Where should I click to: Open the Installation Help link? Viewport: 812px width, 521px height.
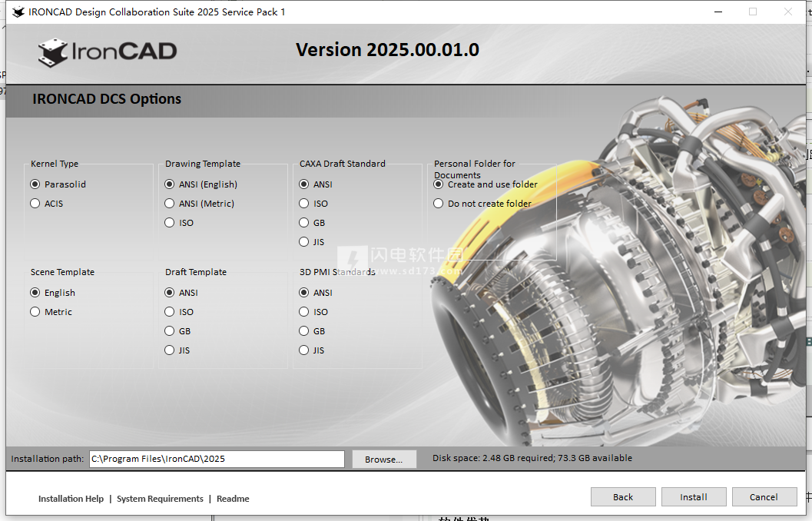click(x=71, y=499)
